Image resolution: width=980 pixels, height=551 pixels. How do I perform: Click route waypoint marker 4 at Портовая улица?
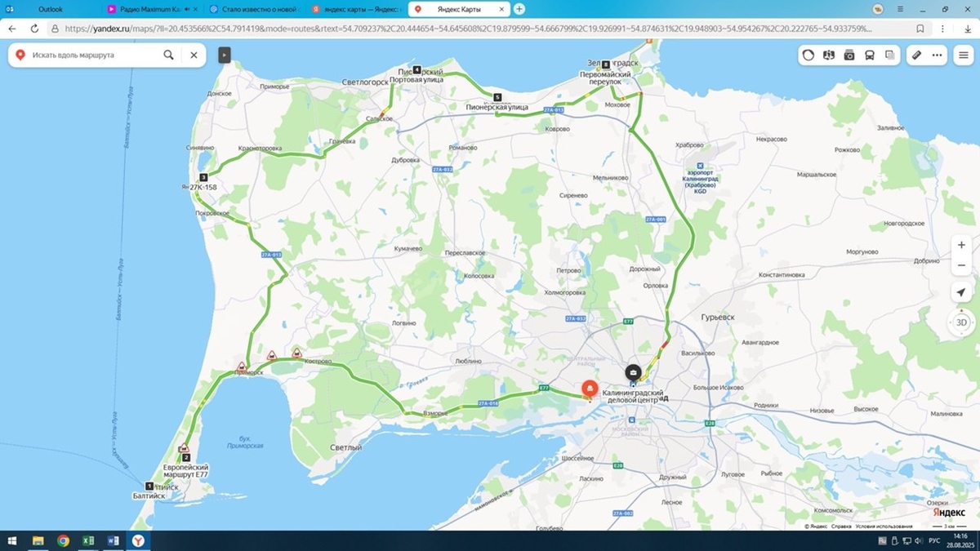[416, 69]
